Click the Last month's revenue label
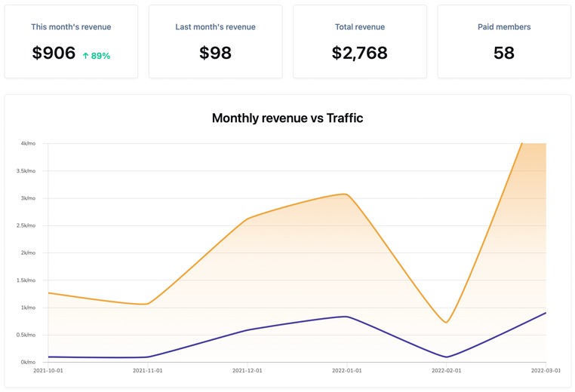The image size is (575, 392). click(215, 26)
